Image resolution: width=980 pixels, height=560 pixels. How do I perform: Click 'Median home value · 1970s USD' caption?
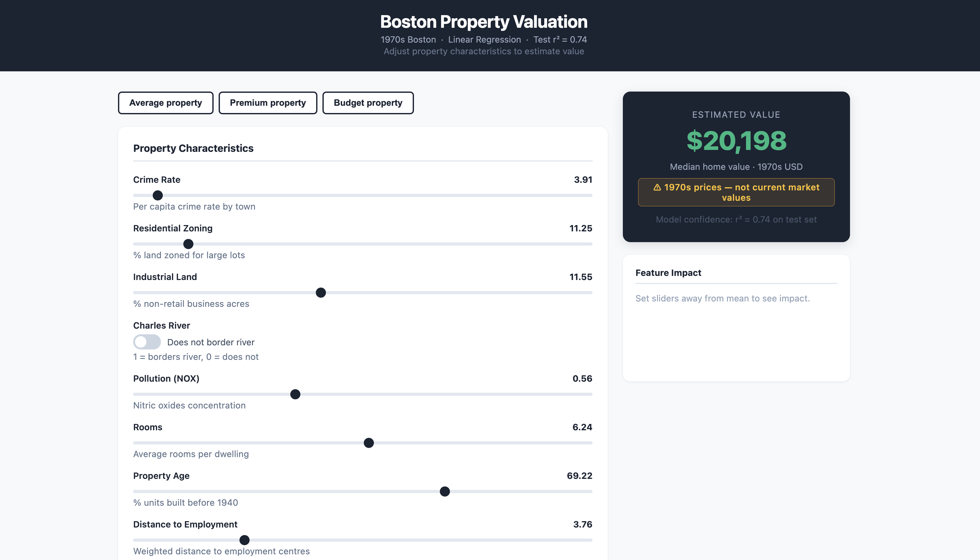[x=736, y=167]
